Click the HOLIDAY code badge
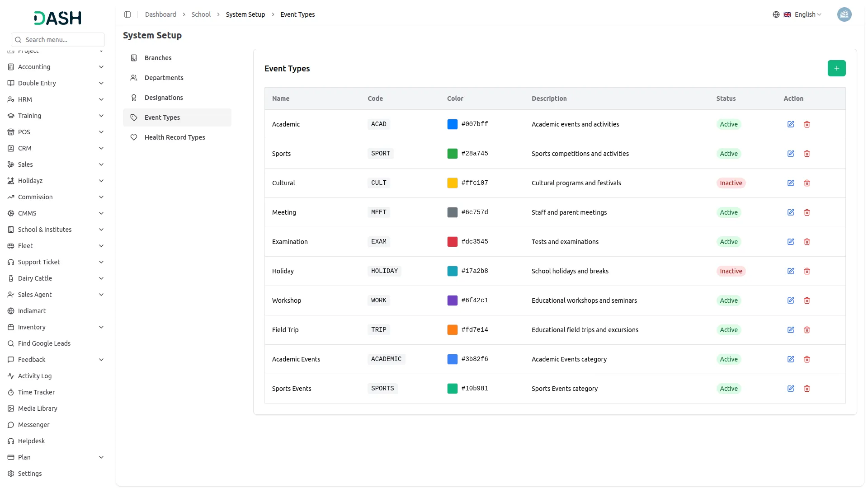Screen dimensions: 868x488 click(384, 271)
